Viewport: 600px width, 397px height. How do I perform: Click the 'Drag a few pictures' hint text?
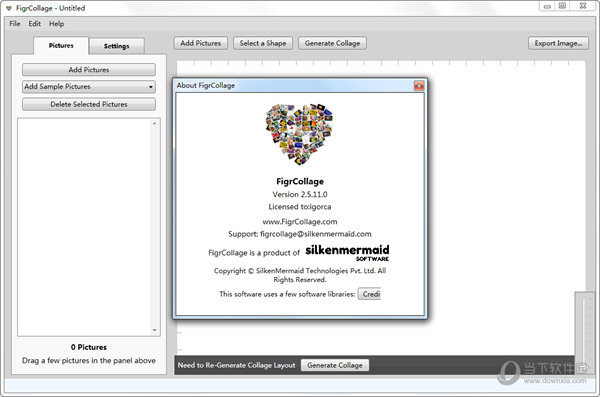(x=89, y=361)
